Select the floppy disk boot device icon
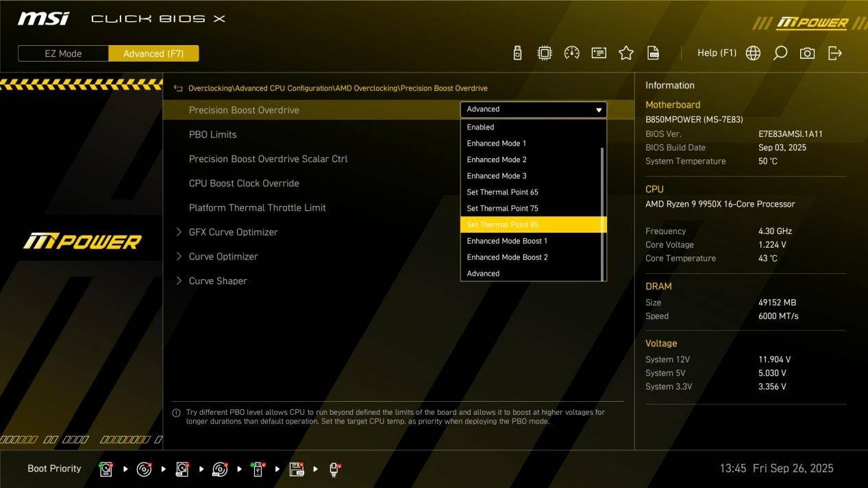Image resolution: width=868 pixels, height=488 pixels. [297, 469]
